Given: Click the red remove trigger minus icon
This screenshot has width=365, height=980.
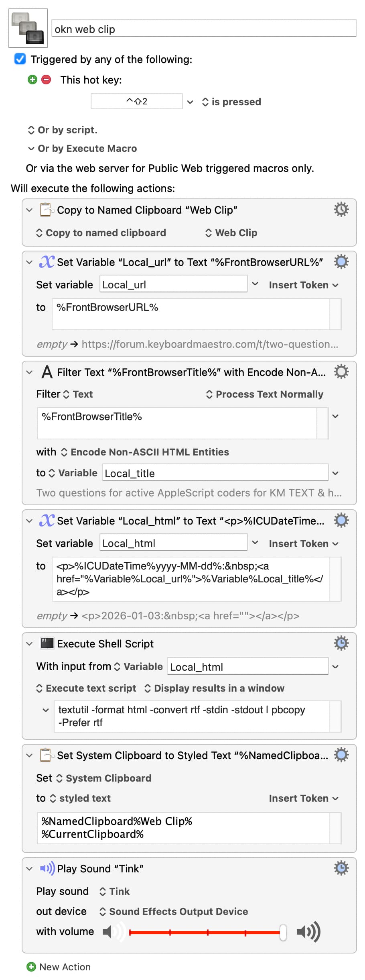Looking at the screenshot, I should 47,80.
